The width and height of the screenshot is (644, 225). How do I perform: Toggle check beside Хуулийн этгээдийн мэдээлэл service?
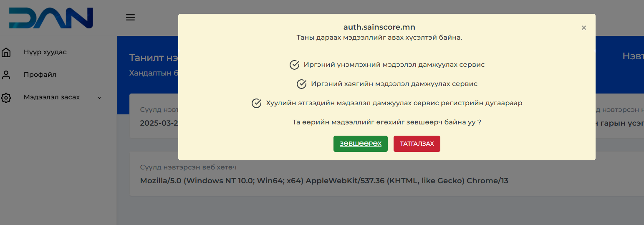(257, 104)
